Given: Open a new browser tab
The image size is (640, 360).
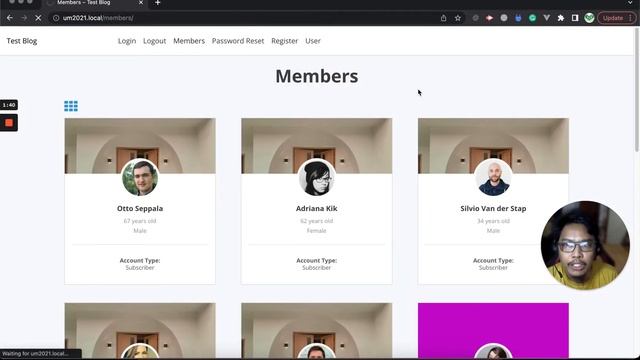Looking at the screenshot, I should coord(158,3).
